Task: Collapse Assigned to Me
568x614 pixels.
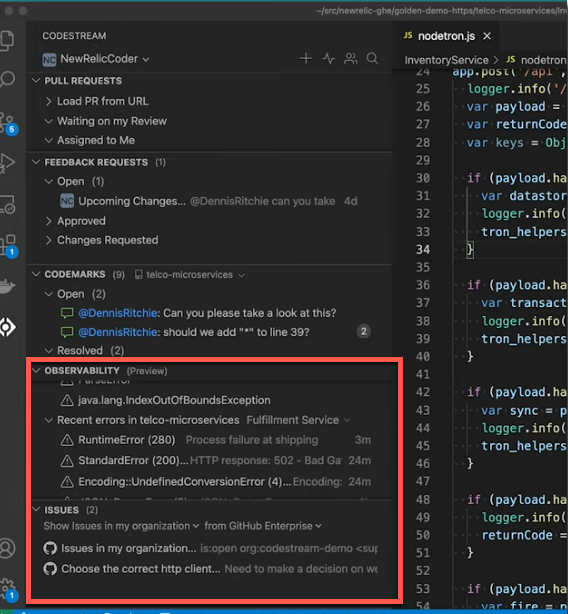Action: 49,140
